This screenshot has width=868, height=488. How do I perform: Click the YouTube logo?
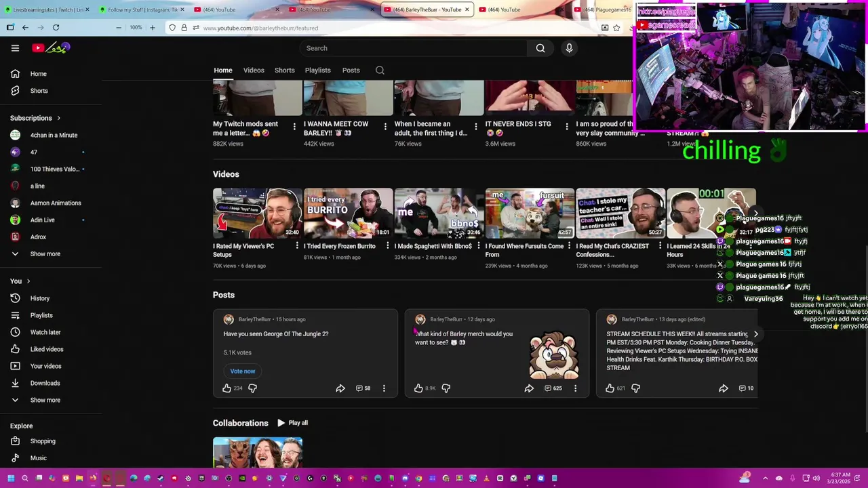coord(51,47)
